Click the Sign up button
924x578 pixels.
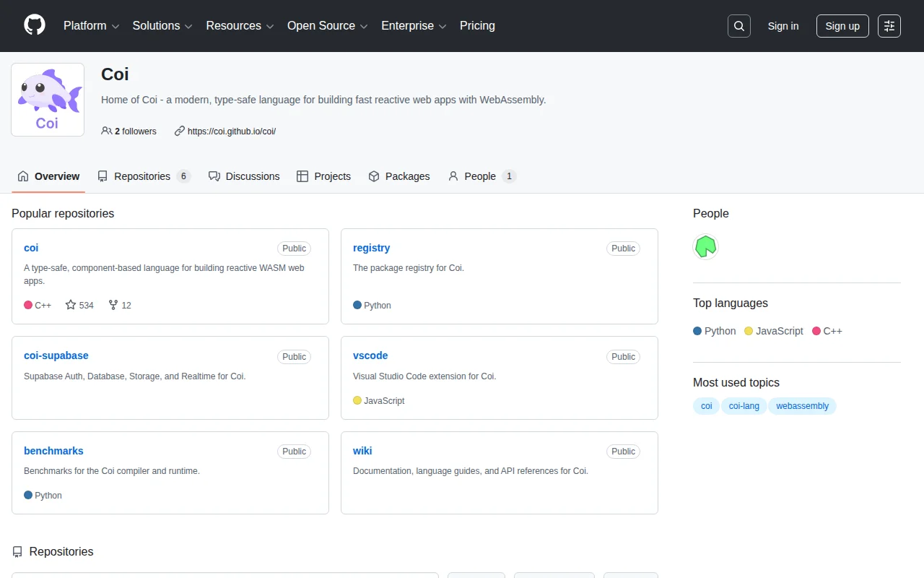coord(842,26)
